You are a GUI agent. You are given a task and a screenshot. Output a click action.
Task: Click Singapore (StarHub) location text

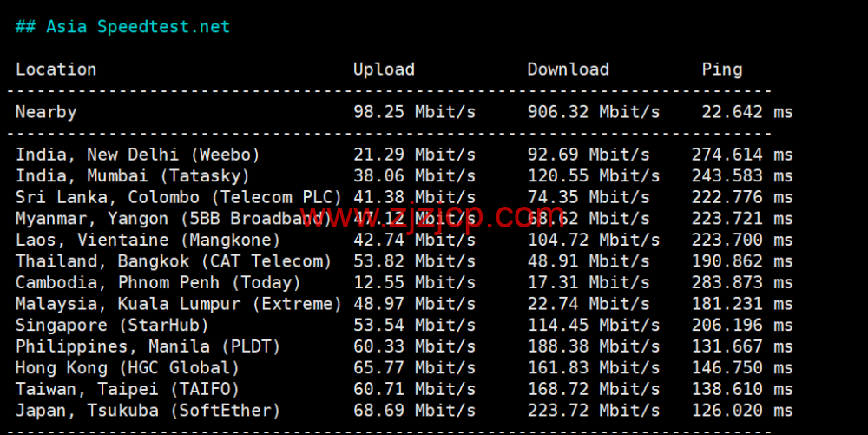tap(112, 325)
